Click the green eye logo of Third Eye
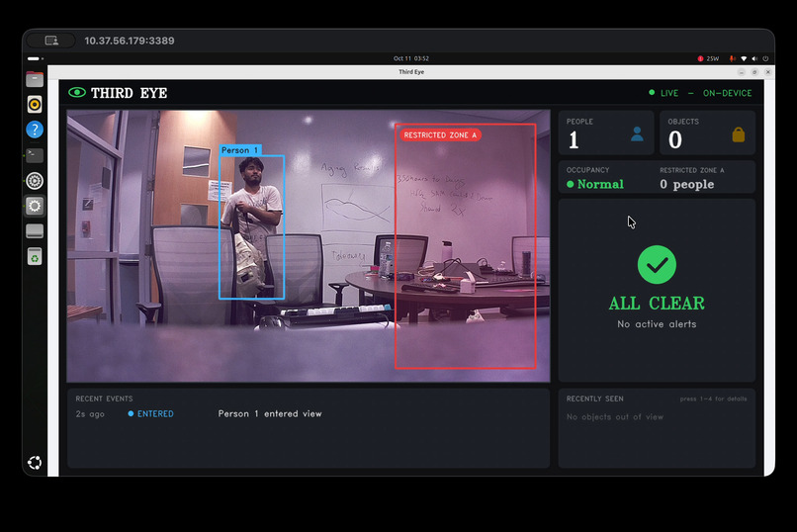 77,93
